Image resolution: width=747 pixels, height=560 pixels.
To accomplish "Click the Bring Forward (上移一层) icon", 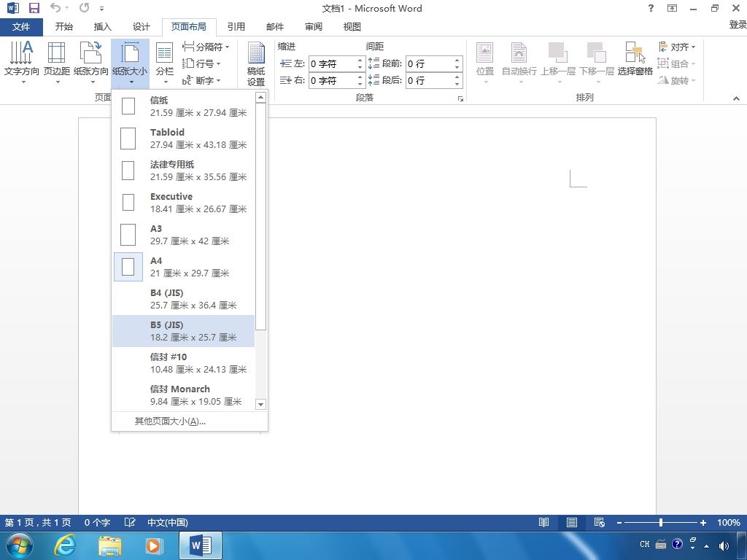I will [x=558, y=52].
